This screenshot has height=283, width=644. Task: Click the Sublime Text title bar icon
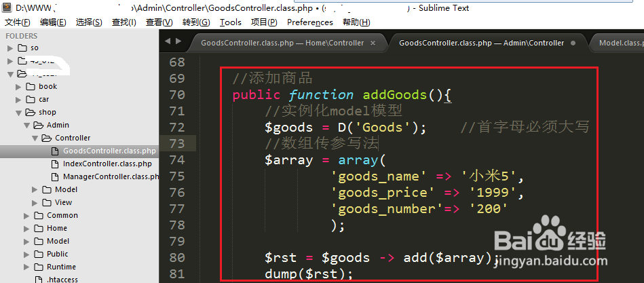[x=7, y=7]
